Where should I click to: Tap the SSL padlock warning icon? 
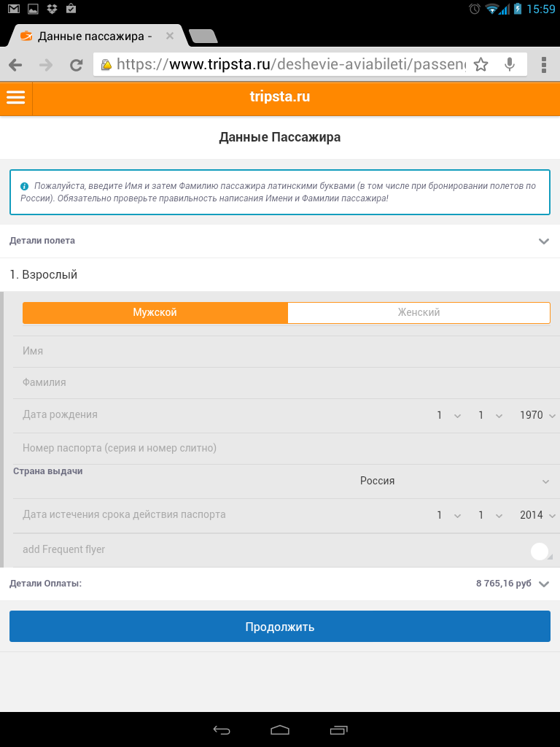point(106,64)
